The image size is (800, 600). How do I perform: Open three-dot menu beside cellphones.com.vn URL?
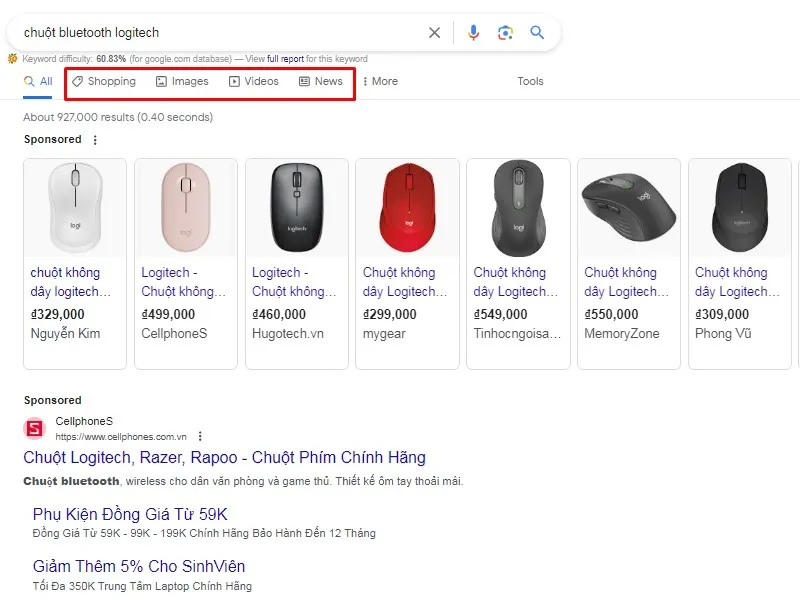[x=201, y=436]
